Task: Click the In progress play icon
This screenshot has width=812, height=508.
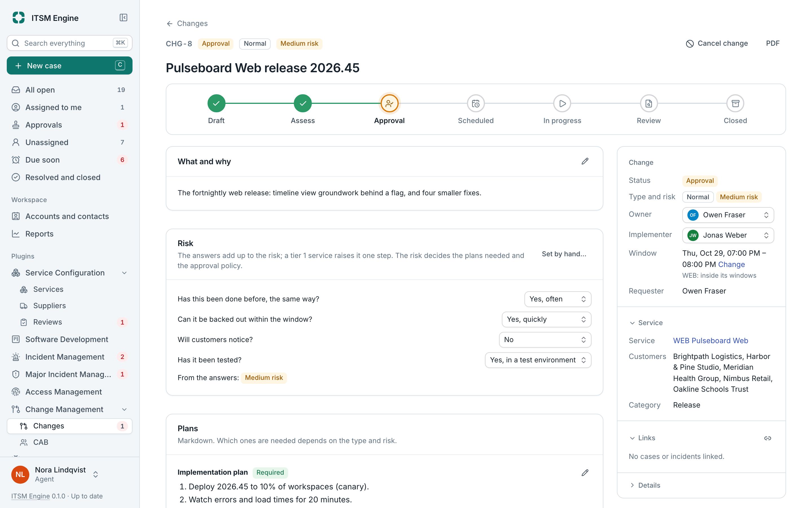Action: 562,104
